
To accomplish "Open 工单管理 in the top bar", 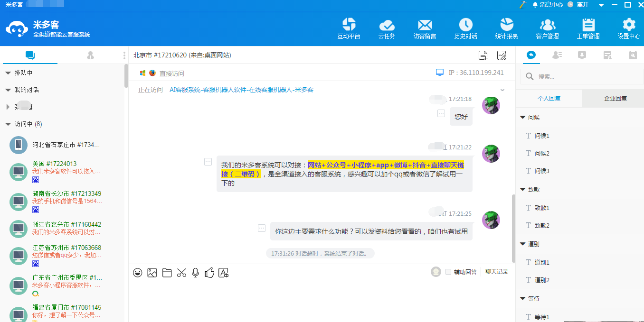I will (588, 28).
